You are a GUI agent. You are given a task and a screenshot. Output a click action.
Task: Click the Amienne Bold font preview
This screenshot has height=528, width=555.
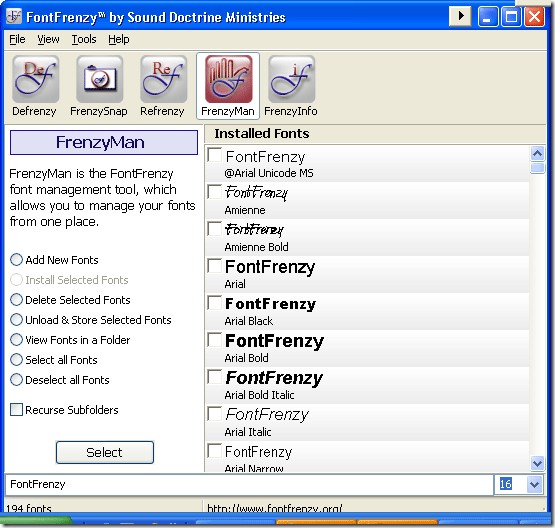tap(254, 230)
